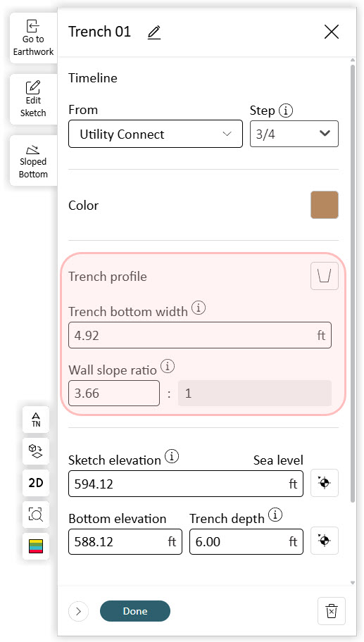The height and width of the screenshot is (642, 364).
Task: Click the 3D orbit view icon
Action: tap(36, 451)
